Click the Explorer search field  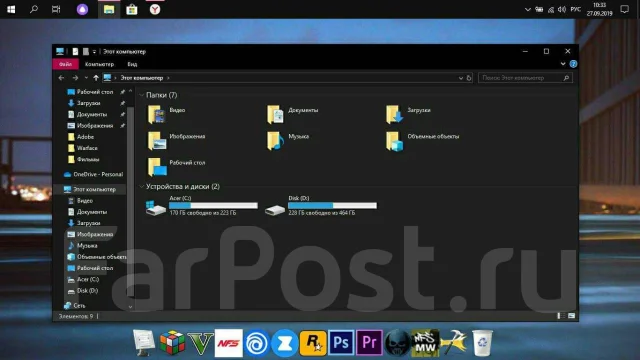click(525, 78)
